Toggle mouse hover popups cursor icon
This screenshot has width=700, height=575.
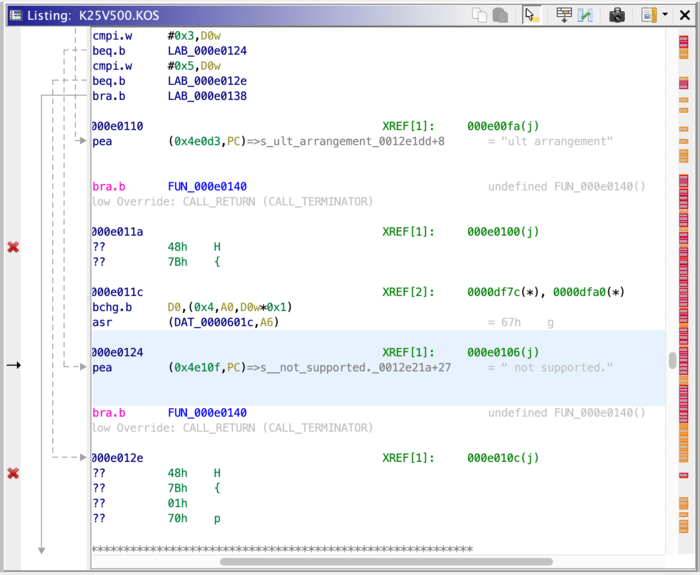click(531, 15)
